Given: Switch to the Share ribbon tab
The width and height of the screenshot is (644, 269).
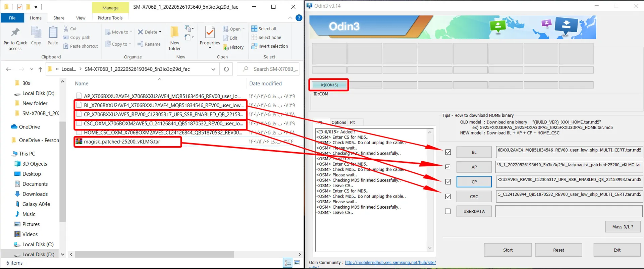Looking at the screenshot, I should tap(59, 18).
